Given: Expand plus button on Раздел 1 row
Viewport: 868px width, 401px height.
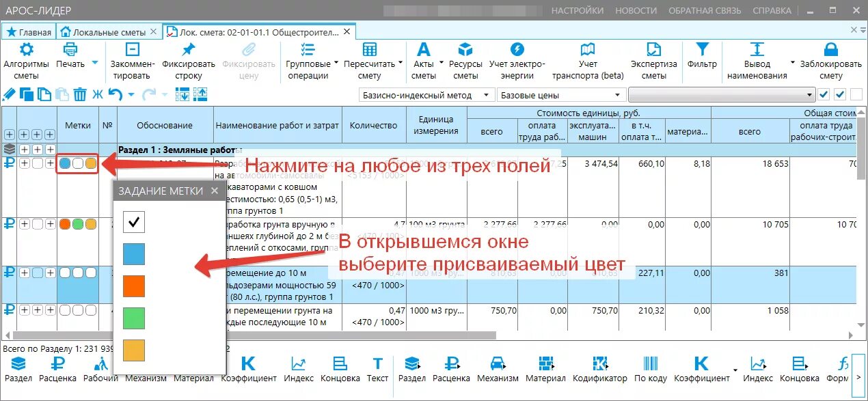Looking at the screenshot, I should tap(25, 148).
